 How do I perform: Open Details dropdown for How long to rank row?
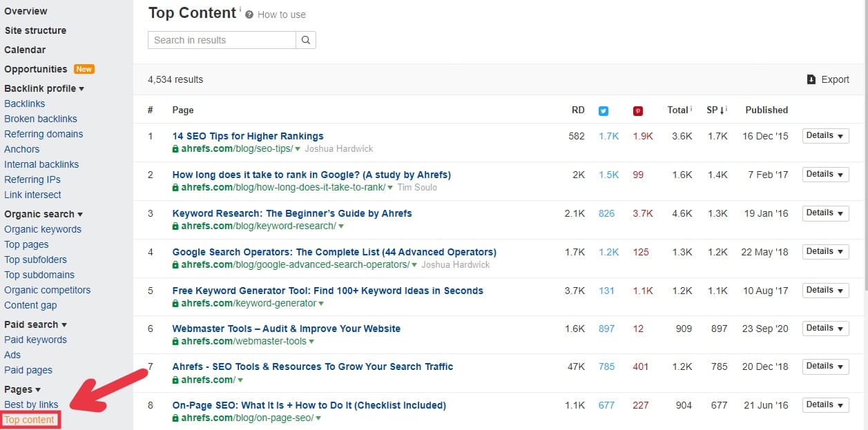825,175
